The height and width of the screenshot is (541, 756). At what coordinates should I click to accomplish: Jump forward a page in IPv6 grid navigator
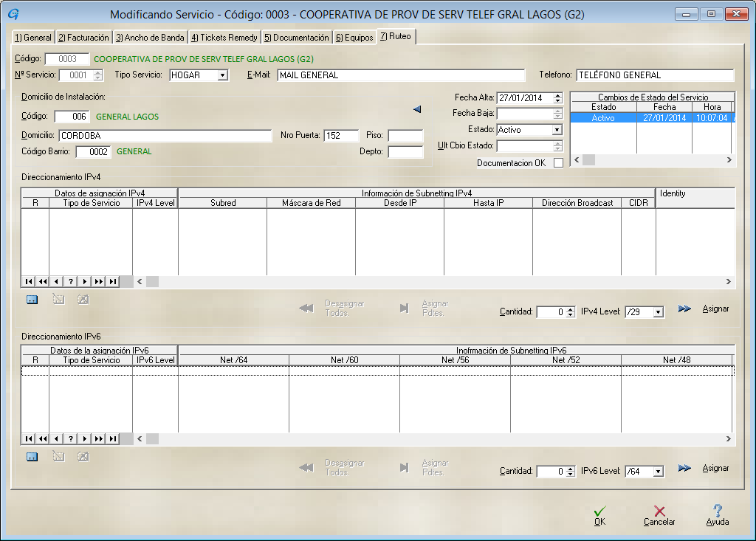pos(99,439)
